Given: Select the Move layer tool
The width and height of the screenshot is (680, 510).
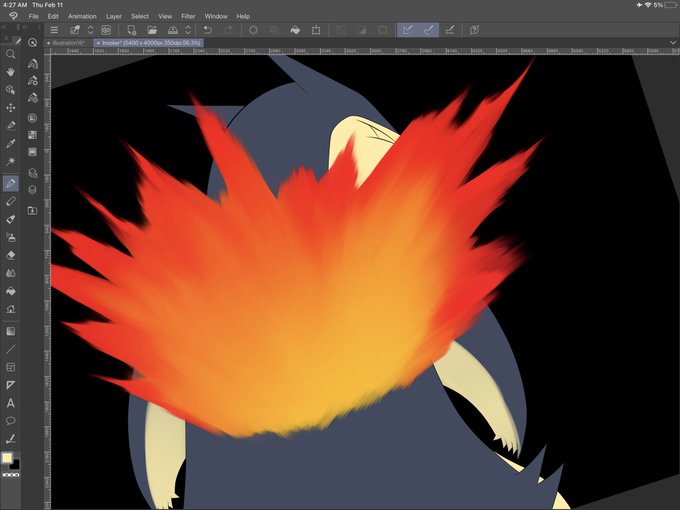Looking at the screenshot, I should (x=10, y=108).
